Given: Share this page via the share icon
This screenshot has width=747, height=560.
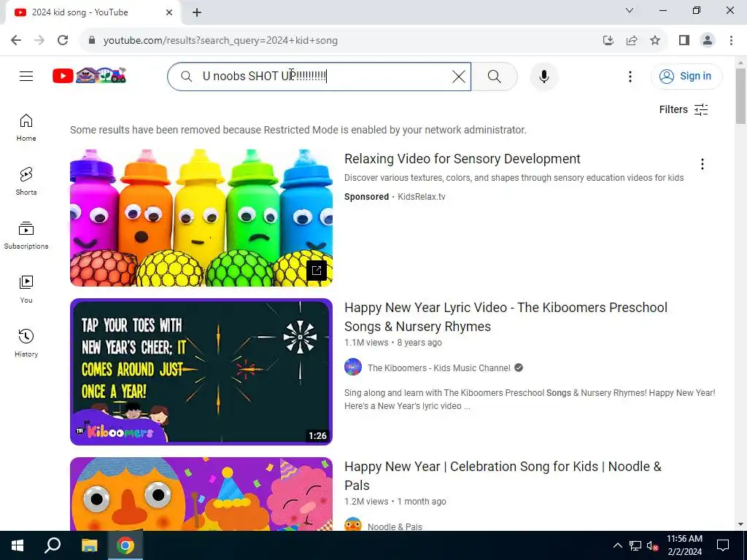Looking at the screenshot, I should [x=632, y=41].
